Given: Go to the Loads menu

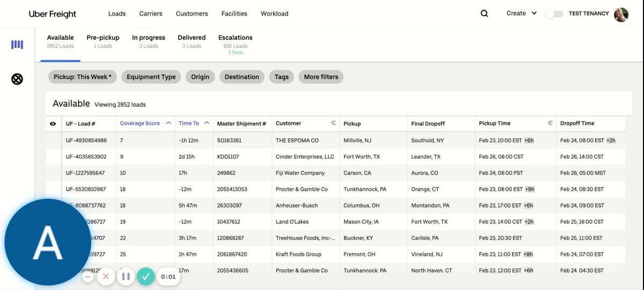Looking at the screenshot, I should [117, 13].
